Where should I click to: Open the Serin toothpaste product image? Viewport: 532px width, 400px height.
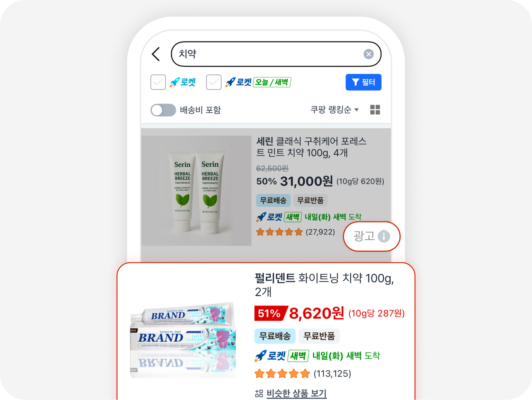click(x=196, y=191)
